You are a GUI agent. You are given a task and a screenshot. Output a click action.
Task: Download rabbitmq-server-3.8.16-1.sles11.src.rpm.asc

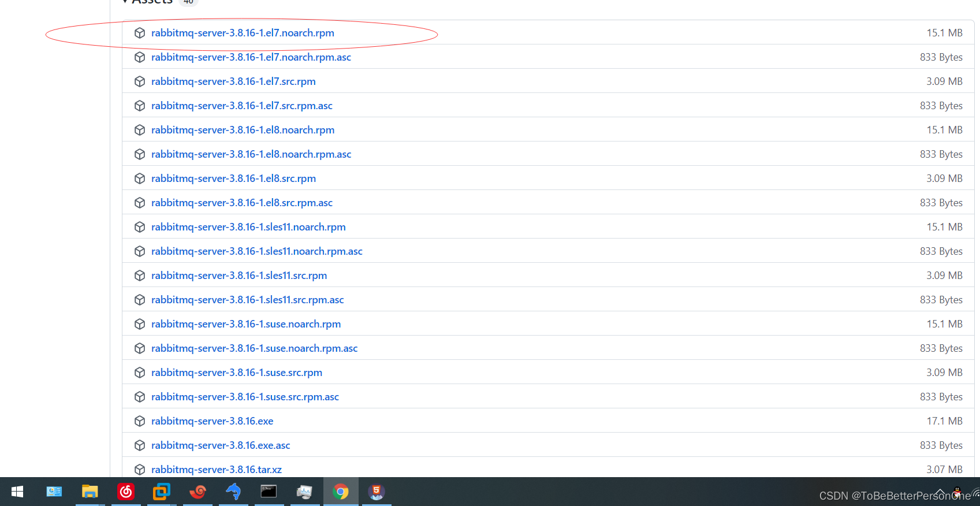coord(248,300)
